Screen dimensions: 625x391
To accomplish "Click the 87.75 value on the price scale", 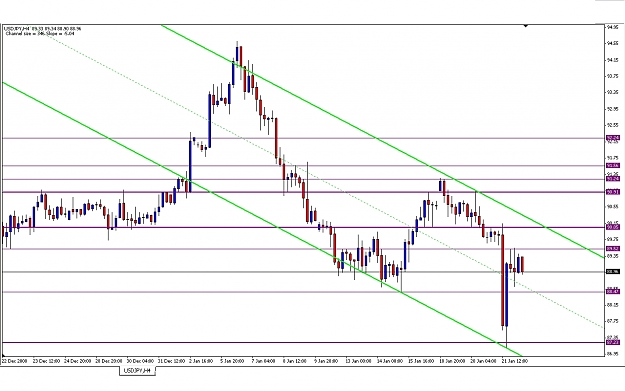I will (613, 321).
